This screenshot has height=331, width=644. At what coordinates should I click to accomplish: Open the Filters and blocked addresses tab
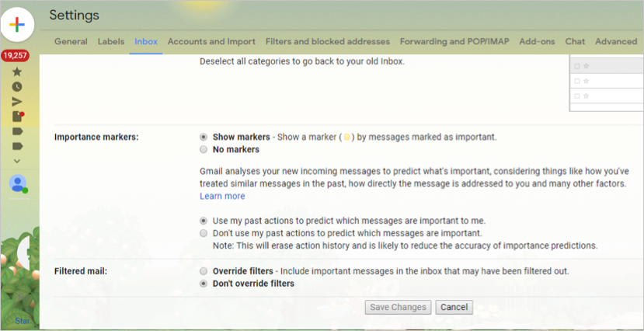coord(327,41)
